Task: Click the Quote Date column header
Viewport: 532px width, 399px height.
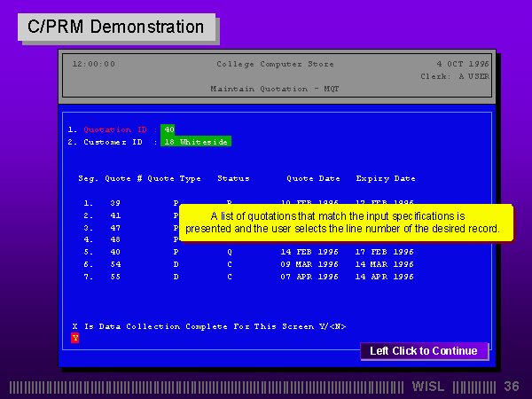Action: [312, 178]
